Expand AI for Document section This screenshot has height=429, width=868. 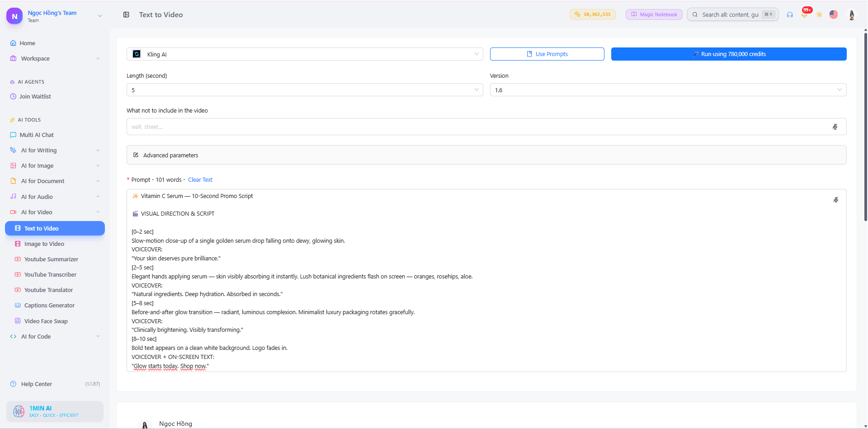[x=55, y=181]
